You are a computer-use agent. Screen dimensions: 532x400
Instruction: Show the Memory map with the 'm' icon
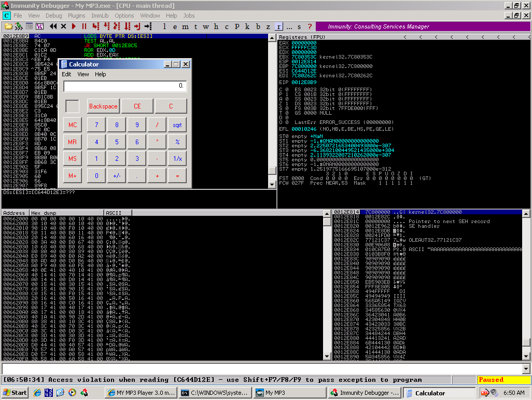click(x=185, y=26)
